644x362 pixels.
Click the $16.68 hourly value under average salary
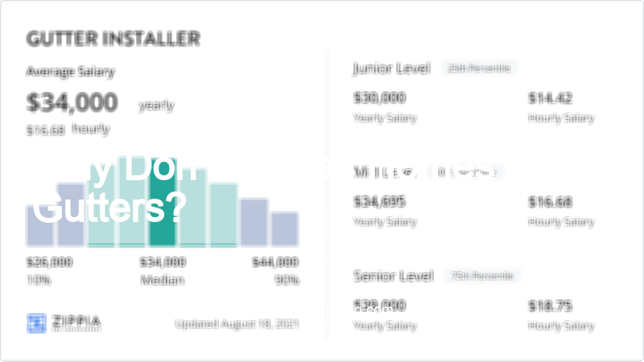click(46, 130)
